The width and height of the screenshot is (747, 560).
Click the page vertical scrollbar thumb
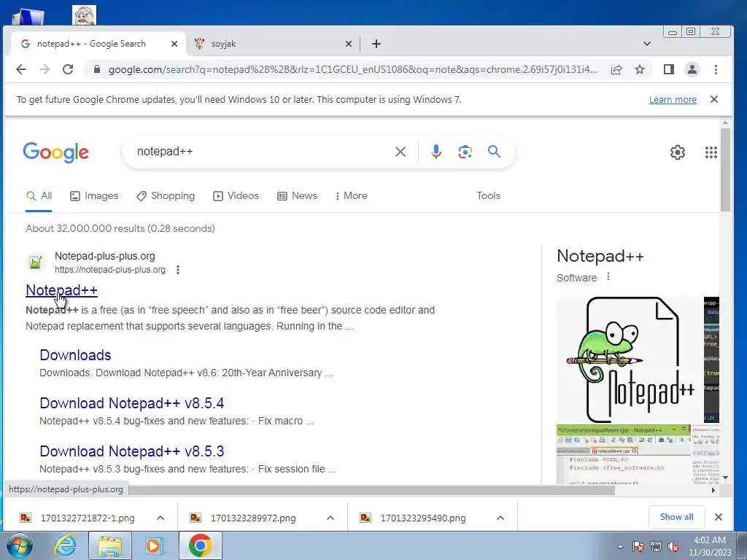point(724,170)
